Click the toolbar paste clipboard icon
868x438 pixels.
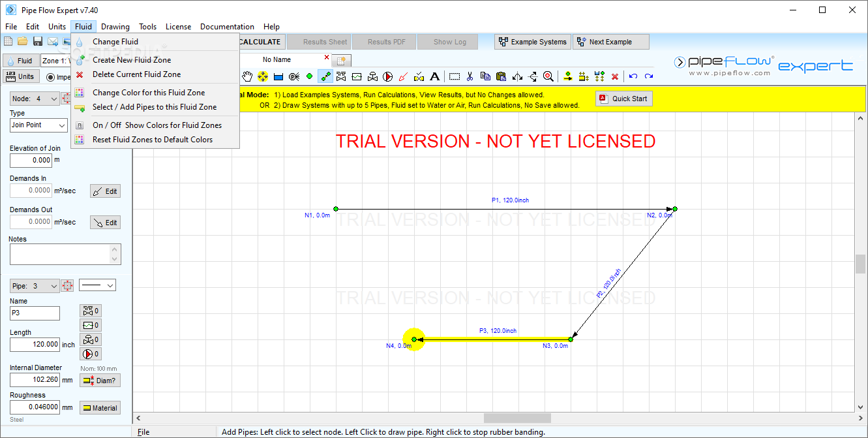coord(501,76)
